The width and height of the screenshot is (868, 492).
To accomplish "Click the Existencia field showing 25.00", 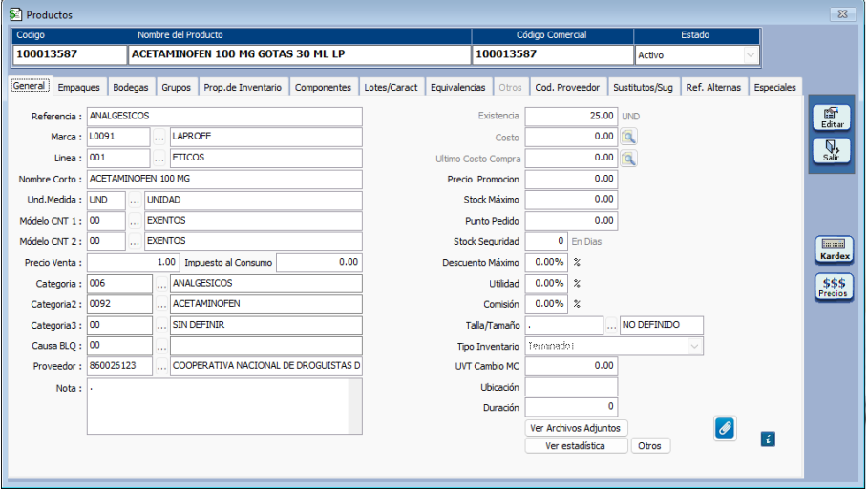I will tap(571, 116).
